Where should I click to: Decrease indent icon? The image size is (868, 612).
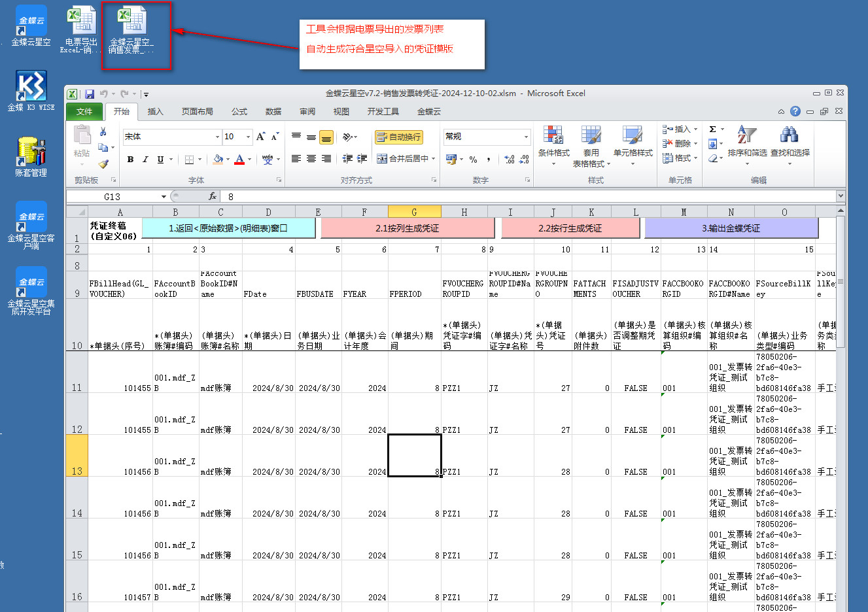pos(347,159)
